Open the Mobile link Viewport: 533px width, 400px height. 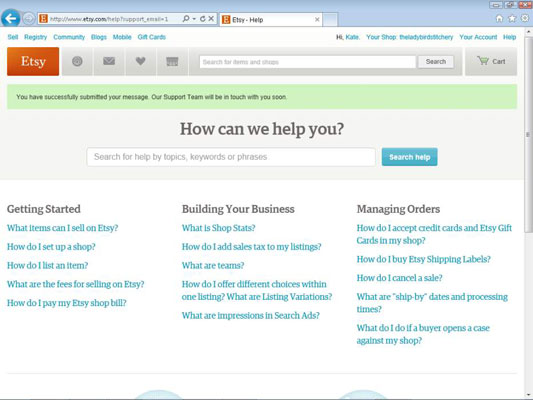(122, 37)
